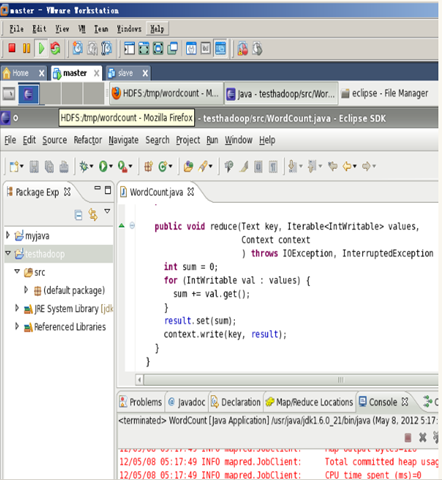This screenshot has width=442, height=480.
Task: Expand the myjava project tree node
Action: click(8, 235)
